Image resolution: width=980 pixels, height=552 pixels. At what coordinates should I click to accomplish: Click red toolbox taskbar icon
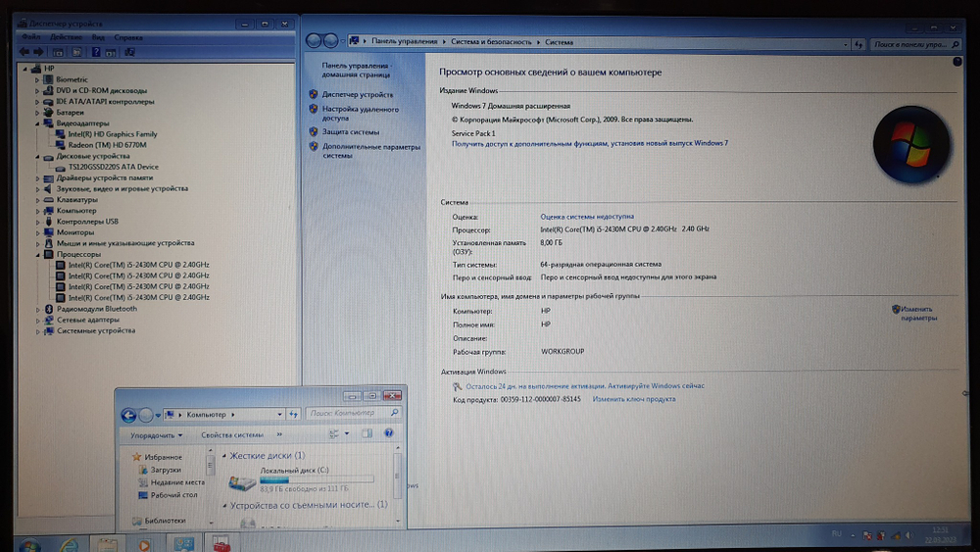(x=220, y=543)
